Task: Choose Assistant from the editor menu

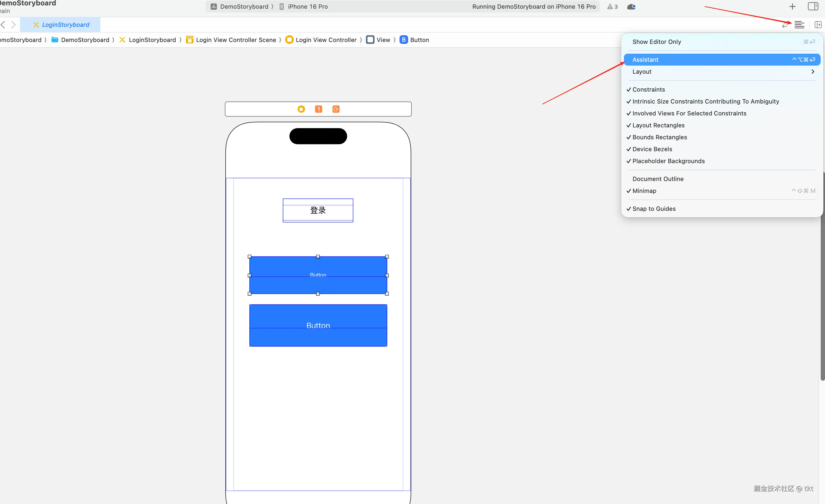Action: coord(645,60)
